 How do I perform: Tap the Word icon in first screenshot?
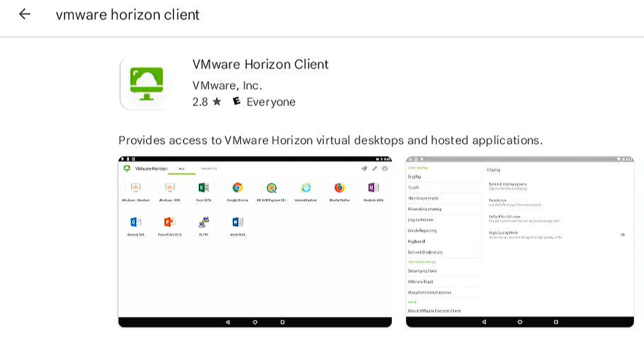(237, 222)
